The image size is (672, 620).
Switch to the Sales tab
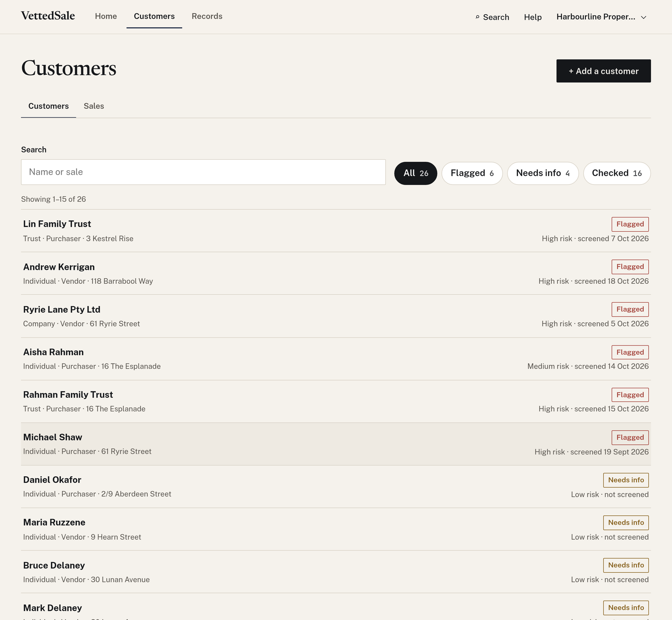[x=94, y=106]
